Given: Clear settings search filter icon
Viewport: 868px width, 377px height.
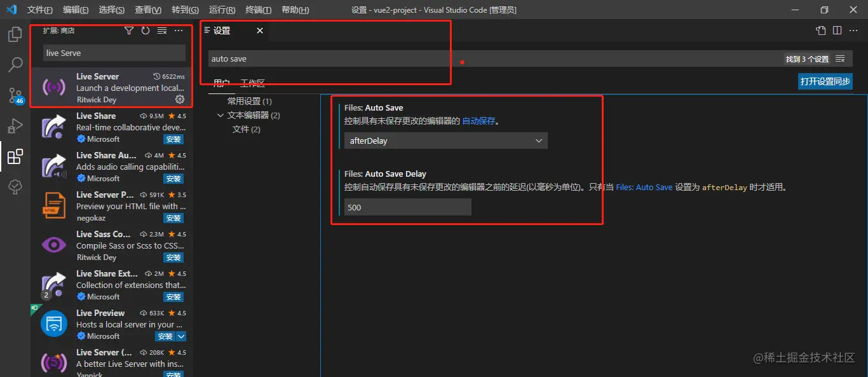Looking at the screenshot, I should click(x=840, y=58).
